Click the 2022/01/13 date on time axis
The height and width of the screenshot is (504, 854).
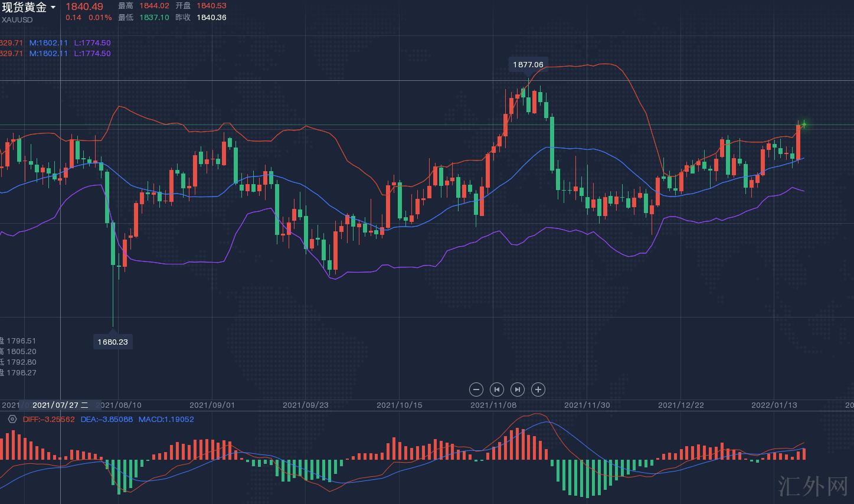click(x=774, y=405)
